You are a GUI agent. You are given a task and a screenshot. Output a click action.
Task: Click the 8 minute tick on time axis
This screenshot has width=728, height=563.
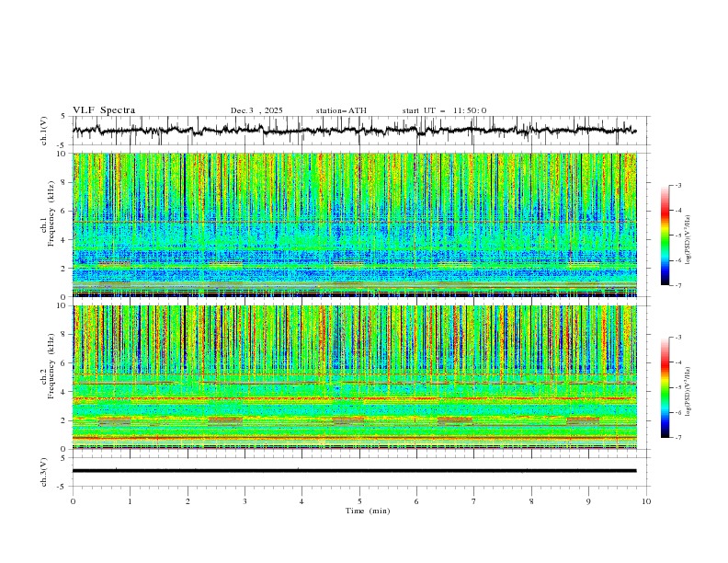[x=531, y=501]
